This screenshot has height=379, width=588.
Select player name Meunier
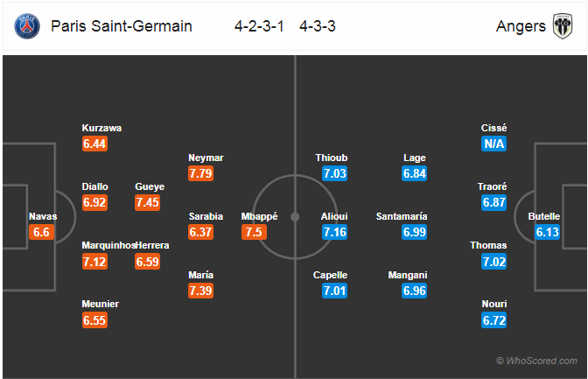click(x=100, y=304)
